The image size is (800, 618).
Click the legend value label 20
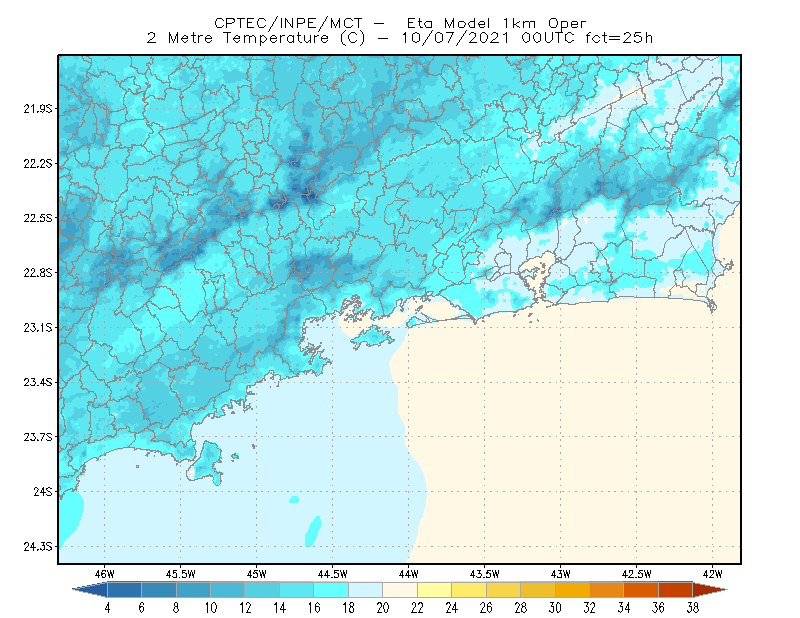(383, 608)
